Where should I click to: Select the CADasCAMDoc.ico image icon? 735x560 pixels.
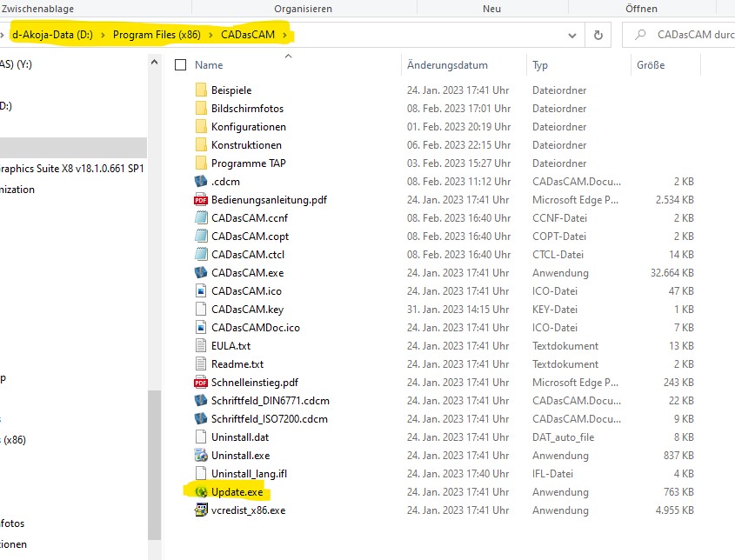(201, 328)
